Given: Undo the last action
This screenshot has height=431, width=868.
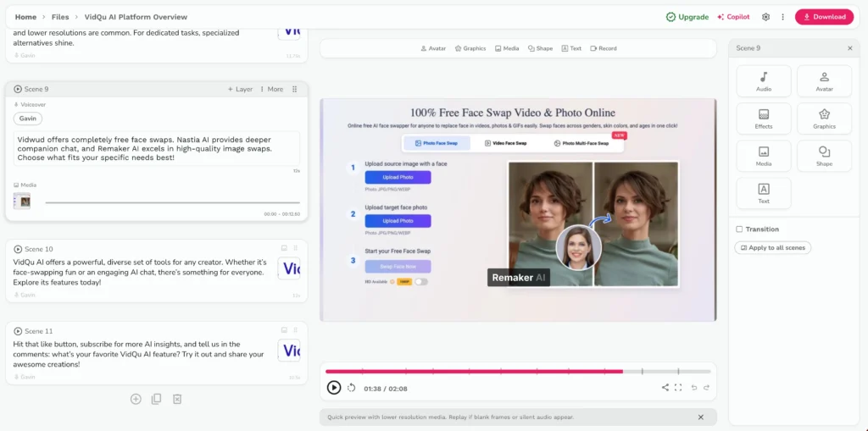Looking at the screenshot, I should [x=694, y=388].
